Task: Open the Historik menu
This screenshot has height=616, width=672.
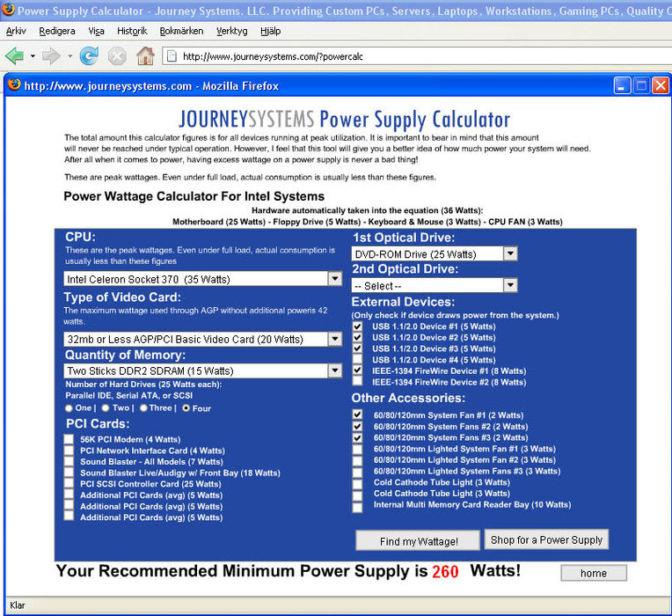Action: 132,32
